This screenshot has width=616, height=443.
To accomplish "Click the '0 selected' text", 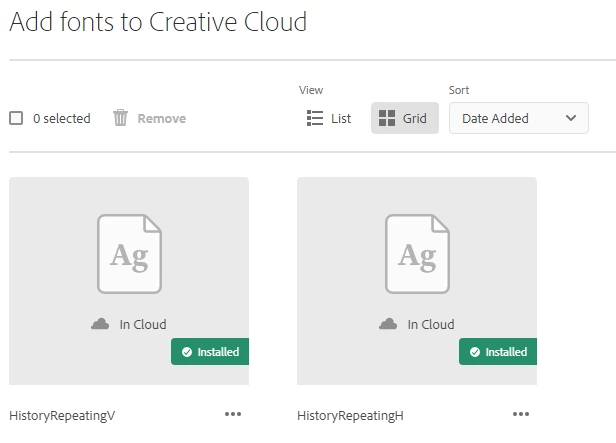I will pyautogui.click(x=62, y=118).
